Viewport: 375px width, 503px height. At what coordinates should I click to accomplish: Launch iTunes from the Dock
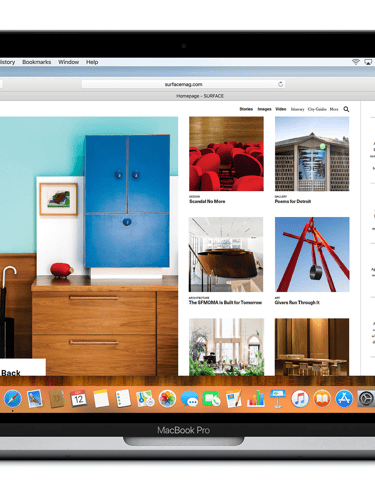pyautogui.click(x=300, y=399)
